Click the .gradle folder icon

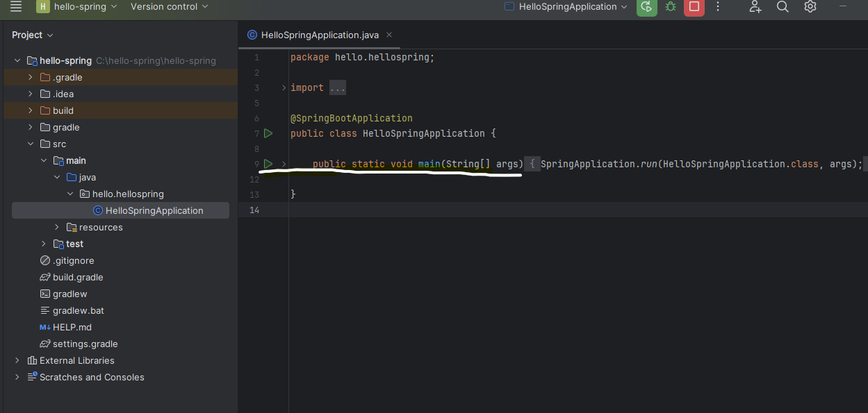[x=45, y=77]
